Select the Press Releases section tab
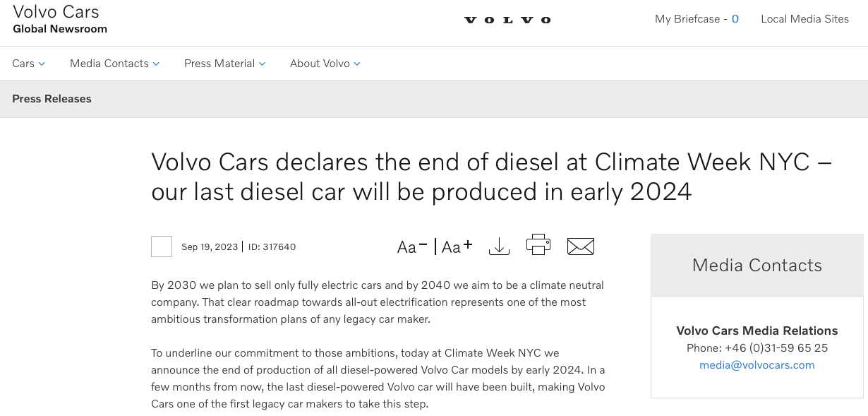 click(52, 99)
